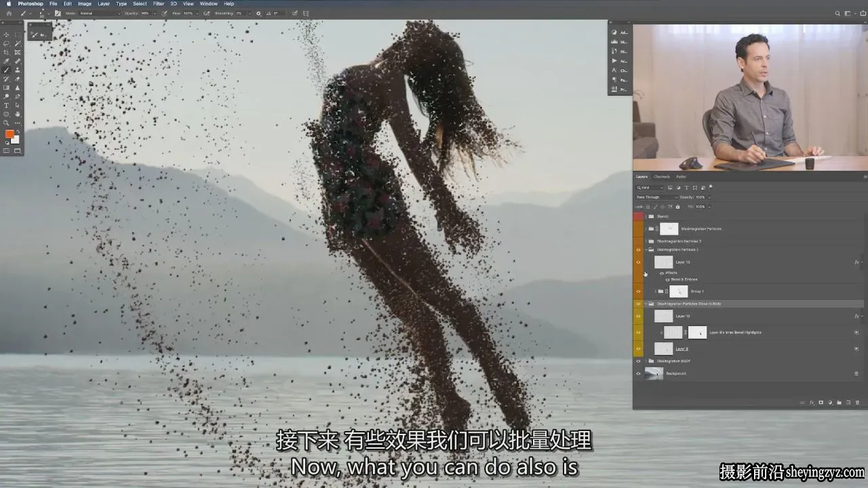Viewport: 868px width, 488px height.
Task: Click the Group 1 layer mask thumbnail
Action: click(x=679, y=291)
